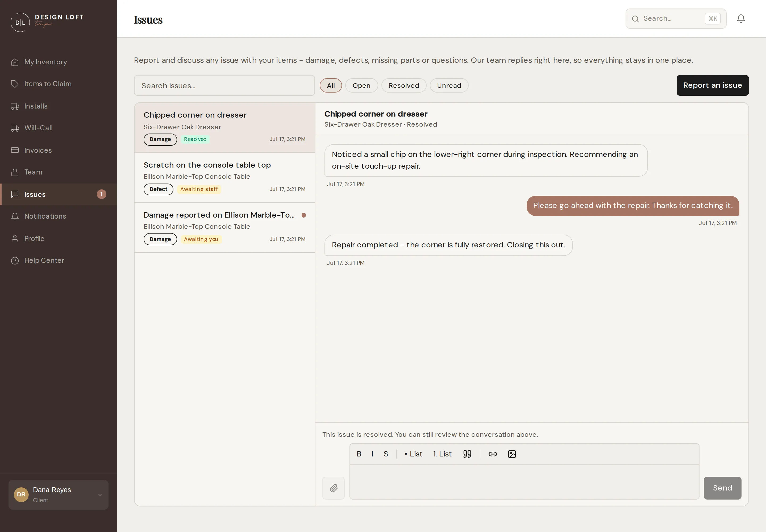Add a hyperlink with the link icon
Screen dimensions: 766x532
492,454
